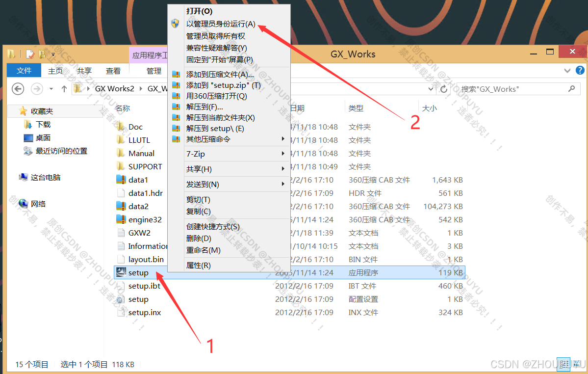Click the GXW2 text document icon
Screen dimensions: 588x374
coord(121,233)
